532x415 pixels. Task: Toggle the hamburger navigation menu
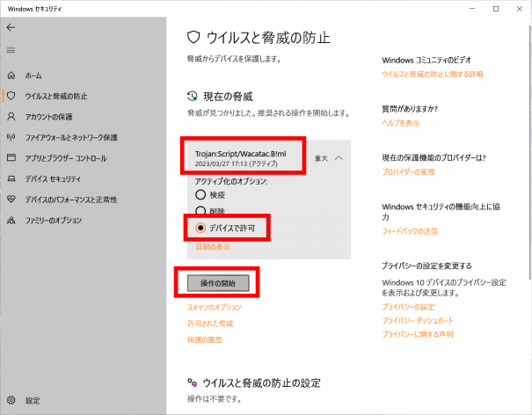point(11,50)
